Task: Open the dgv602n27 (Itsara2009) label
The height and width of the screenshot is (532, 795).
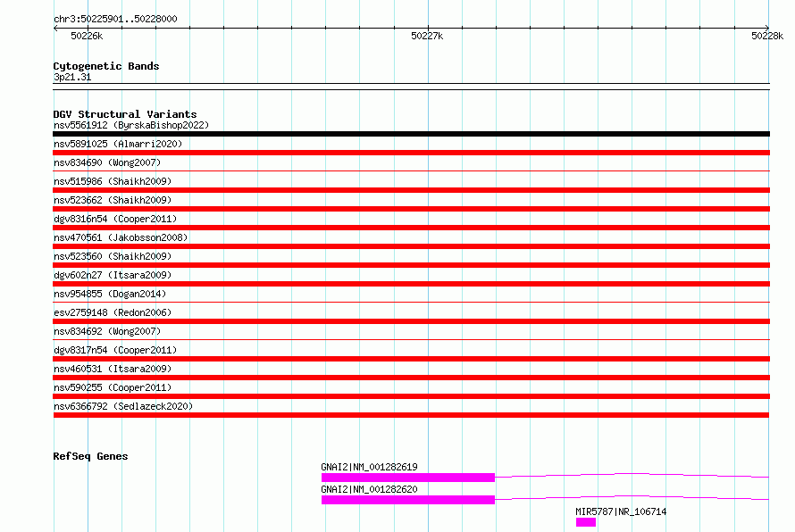Action: [113, 275]
